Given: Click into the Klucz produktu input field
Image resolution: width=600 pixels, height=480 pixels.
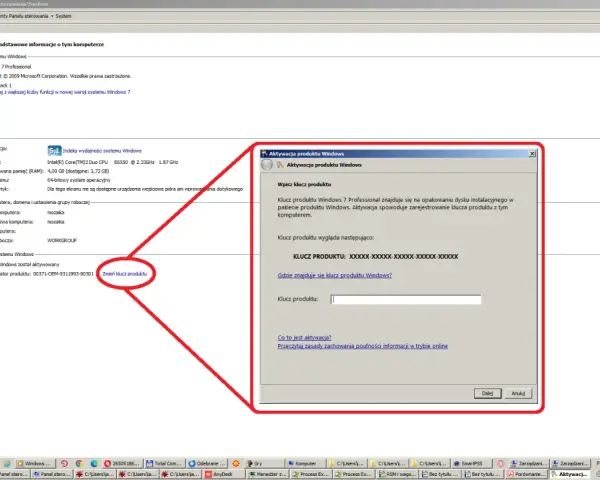Looking at the screenshot, I should [406, 299].
